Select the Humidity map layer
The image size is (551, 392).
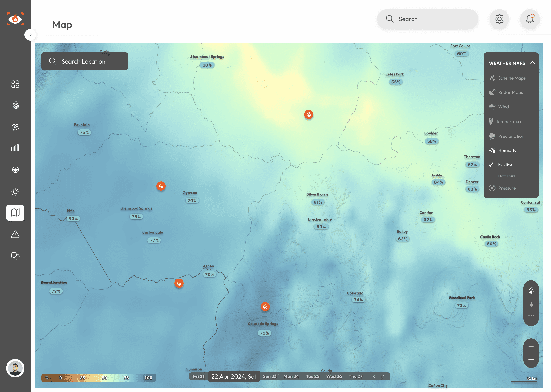pyautogui.click(x=503, y=150)
